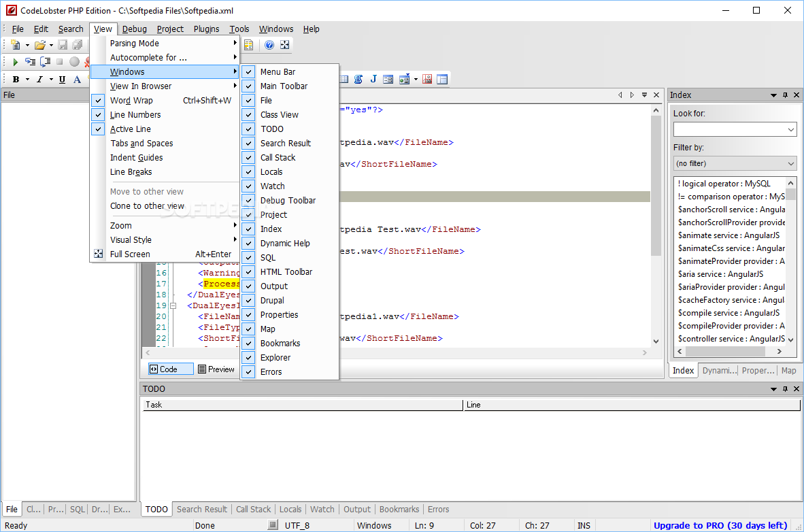
Task: Click the form control icon with green dot
Action: (404, 79)
